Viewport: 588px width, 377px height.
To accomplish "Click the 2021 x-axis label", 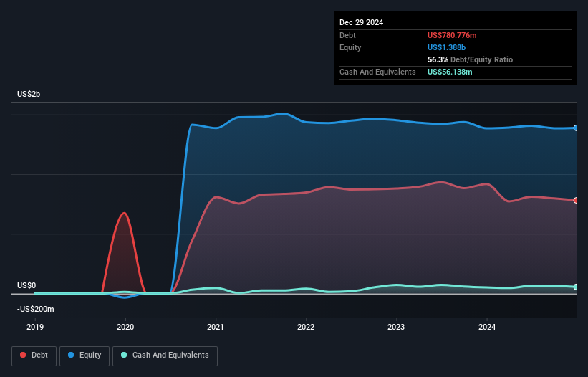I will (x=216, y=327).
